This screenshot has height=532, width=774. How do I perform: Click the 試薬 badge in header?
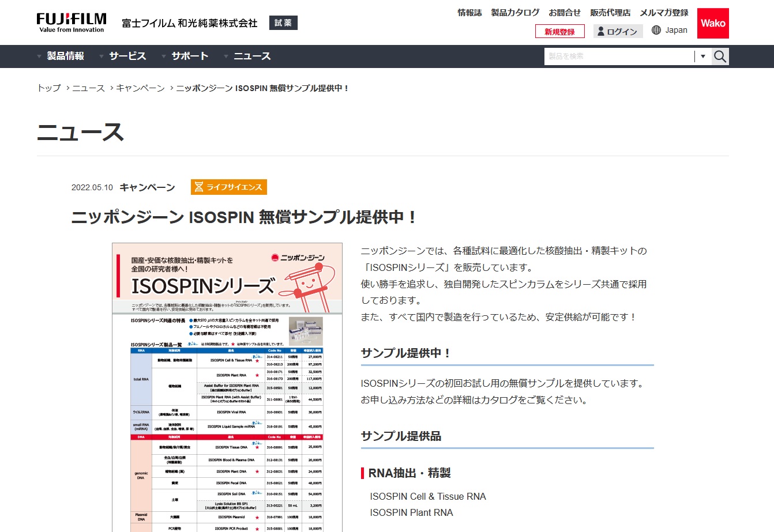click(283, 23)
